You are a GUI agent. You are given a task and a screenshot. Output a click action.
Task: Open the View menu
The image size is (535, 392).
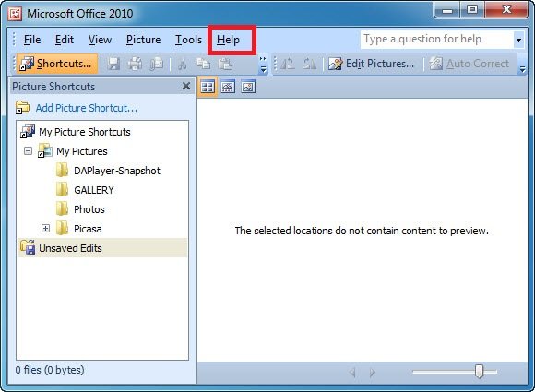coord(100,40)
